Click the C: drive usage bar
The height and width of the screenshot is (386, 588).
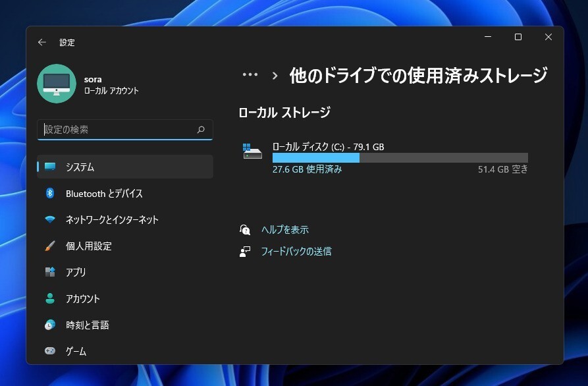point(400,158)
